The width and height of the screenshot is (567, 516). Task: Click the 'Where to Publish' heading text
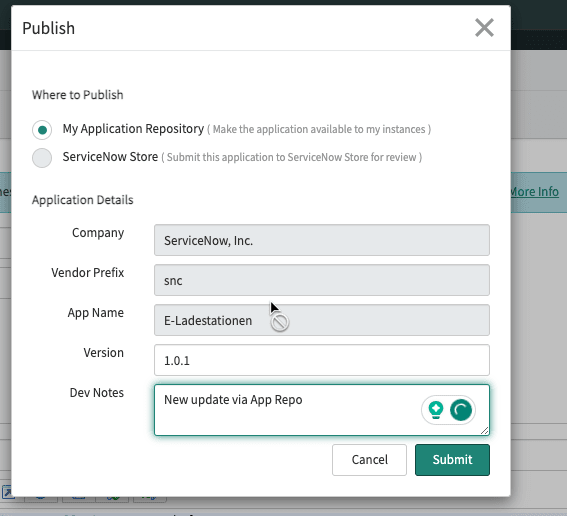click(x=77, y=95)
